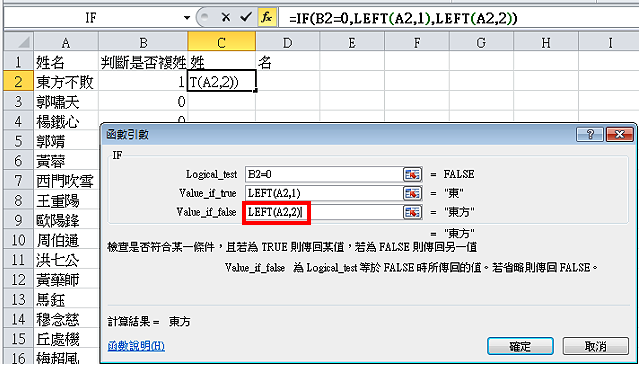Click the 取消 Cancel button

click(595, 346)
